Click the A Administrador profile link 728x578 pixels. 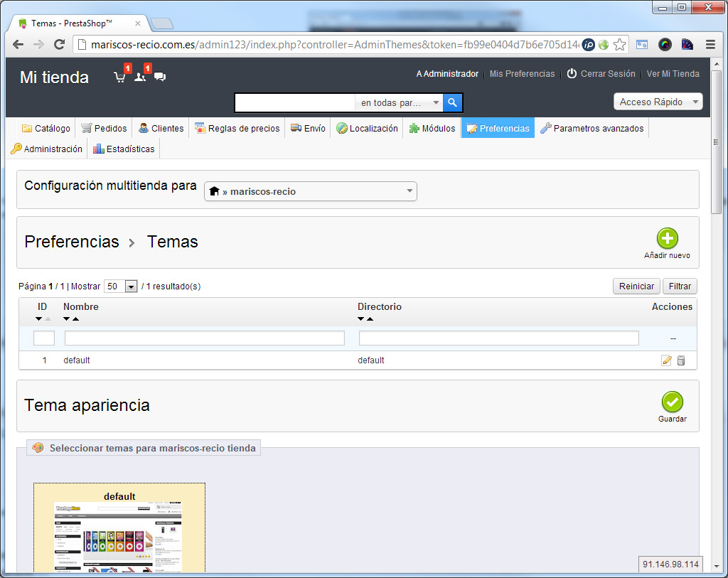coord(447,74)
